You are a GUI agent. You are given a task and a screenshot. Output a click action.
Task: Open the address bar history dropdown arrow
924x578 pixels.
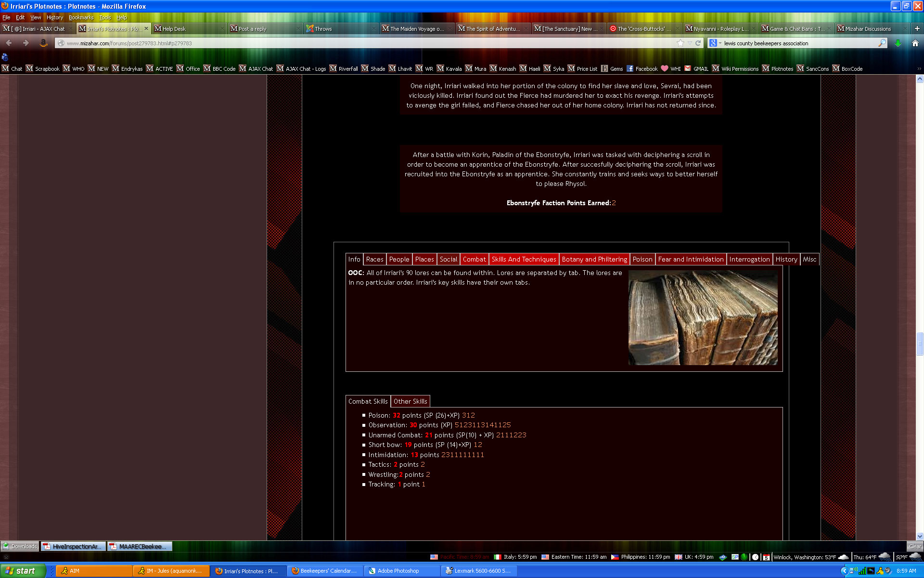[690, 43]
